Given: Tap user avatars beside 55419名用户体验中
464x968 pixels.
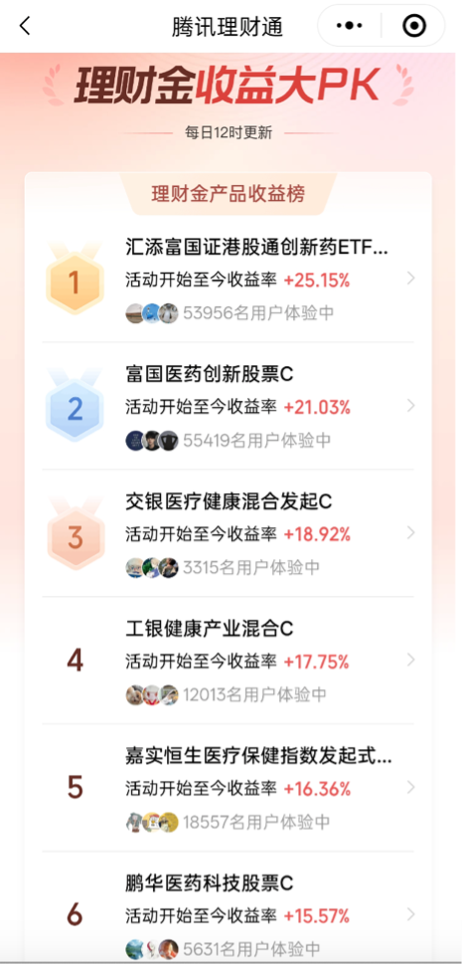Looking at the screenshot, I should click(x=152, y=440).
